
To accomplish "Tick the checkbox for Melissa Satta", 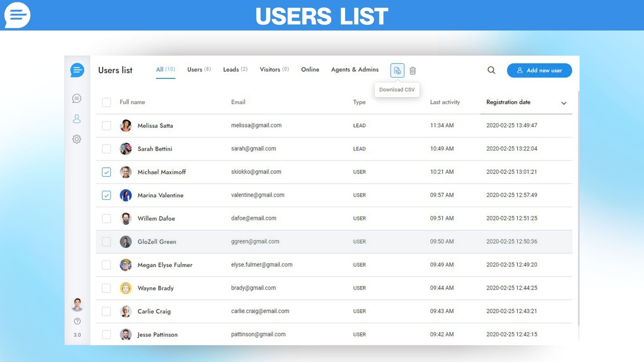I will [106, 126].
